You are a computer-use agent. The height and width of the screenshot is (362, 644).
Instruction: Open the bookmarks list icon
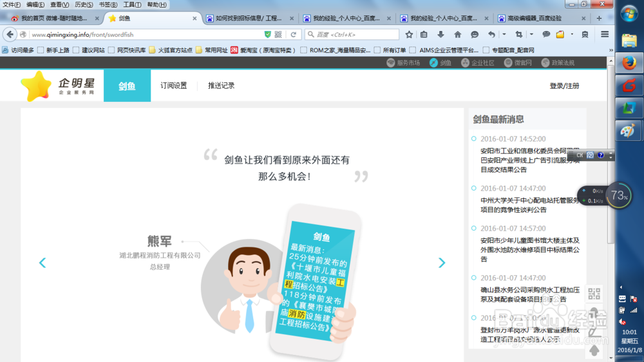[424, 35]
